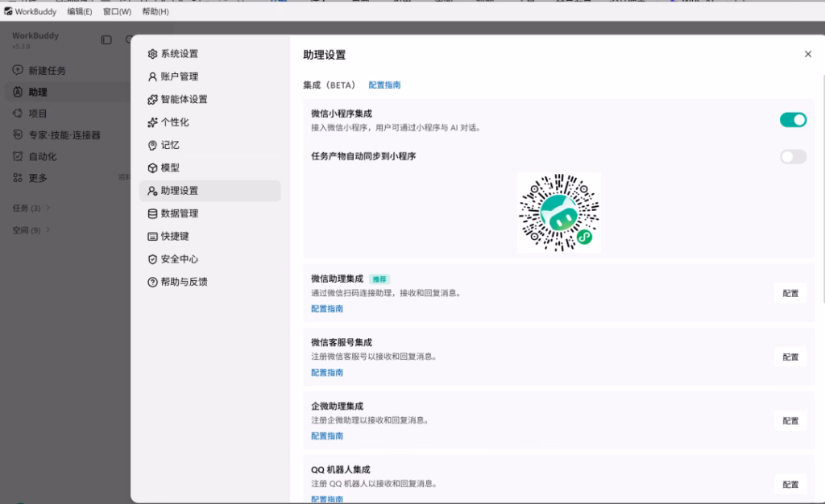
Task: Click the question mark icon for 帮助与反馈
Action: [x=152, y=283]
